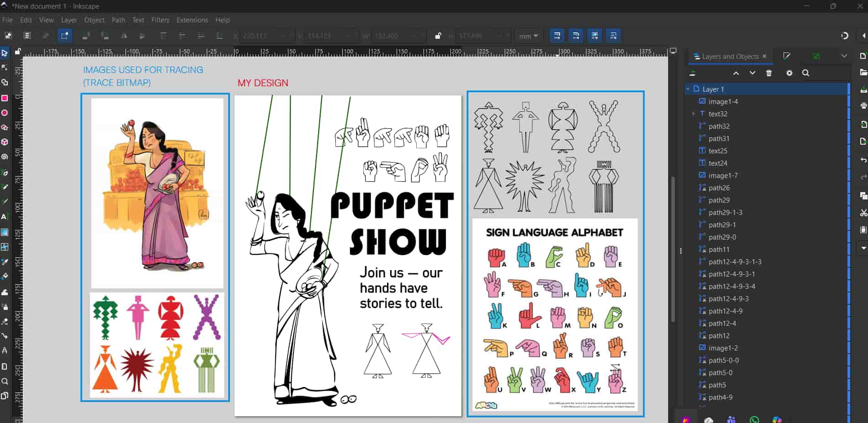Screen dimensions: 868x423
Task: Select the Tweak tool
Action: pyautogui.click(x=5, y=292)
